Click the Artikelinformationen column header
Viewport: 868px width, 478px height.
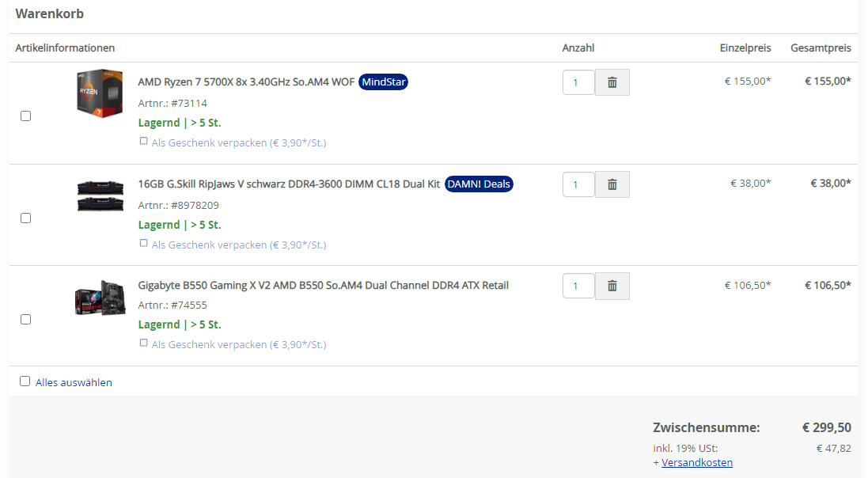point(65,47)
